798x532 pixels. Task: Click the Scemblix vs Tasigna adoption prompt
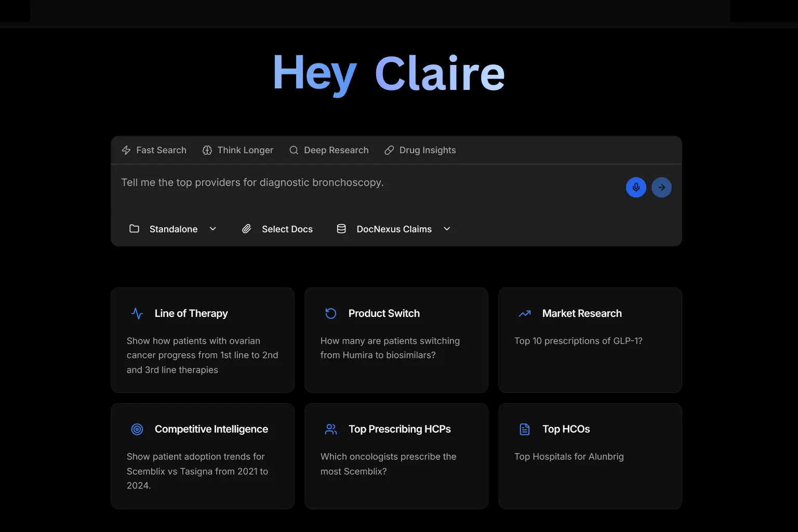pos(197,471)
